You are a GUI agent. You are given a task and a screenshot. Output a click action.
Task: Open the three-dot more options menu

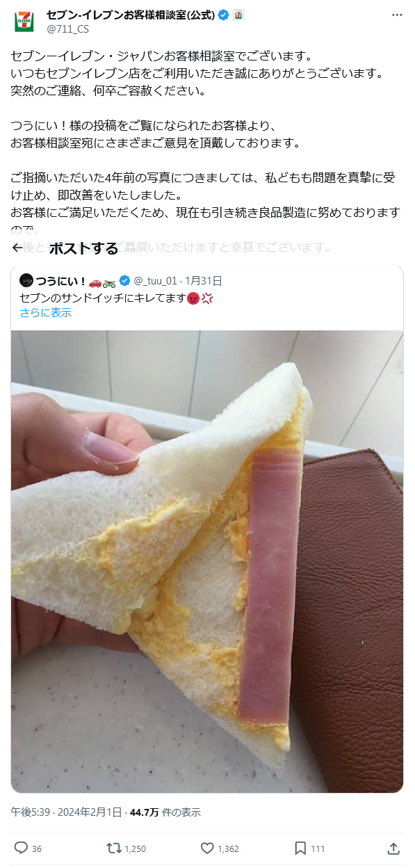click(x=396, y=15)
